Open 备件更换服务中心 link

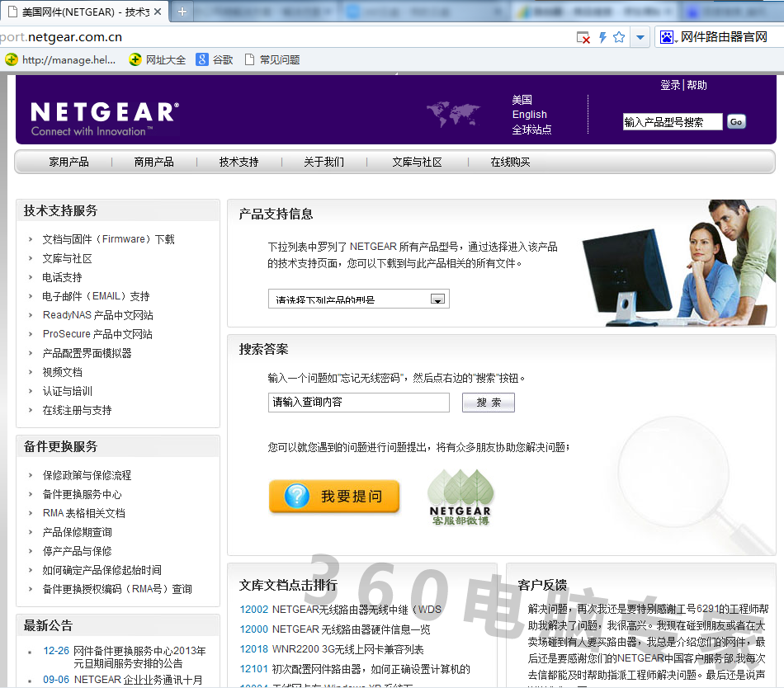(x=82, y=494)
